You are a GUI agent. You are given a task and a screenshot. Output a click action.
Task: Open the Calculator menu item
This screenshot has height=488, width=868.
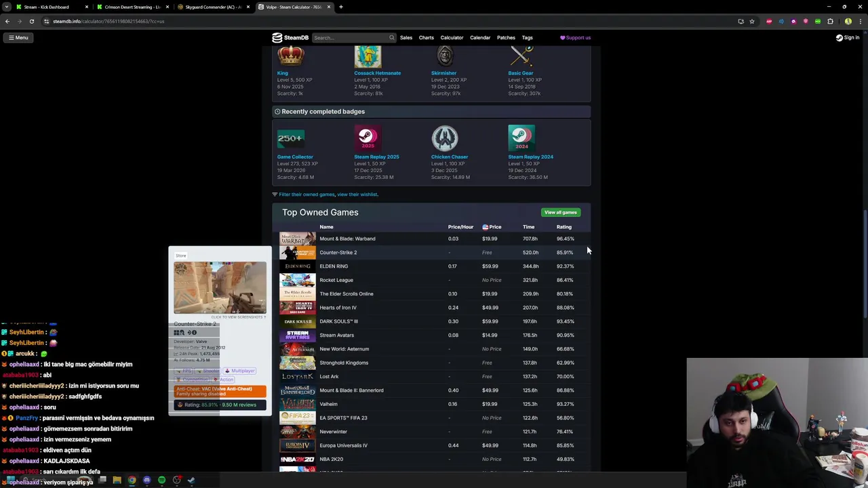452,37
